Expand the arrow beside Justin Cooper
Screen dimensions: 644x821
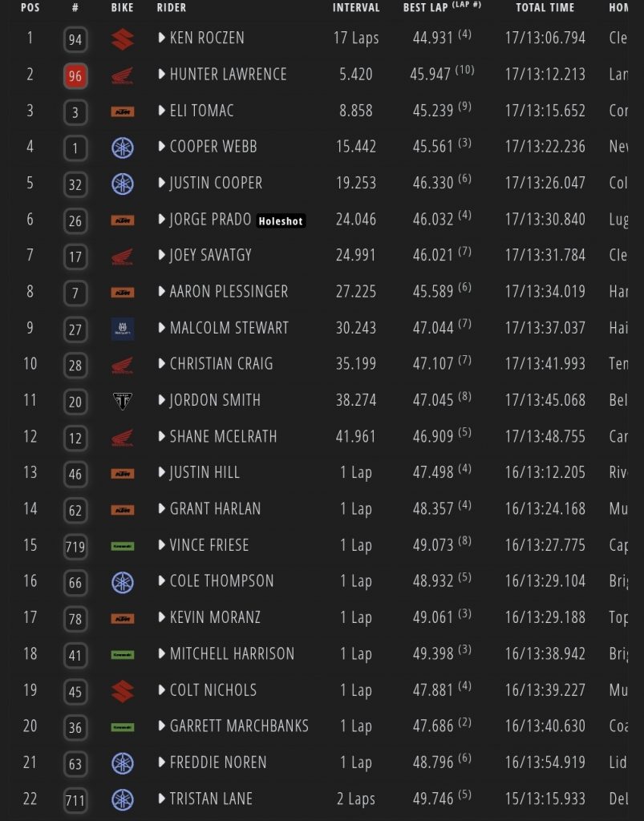[162, 183]
